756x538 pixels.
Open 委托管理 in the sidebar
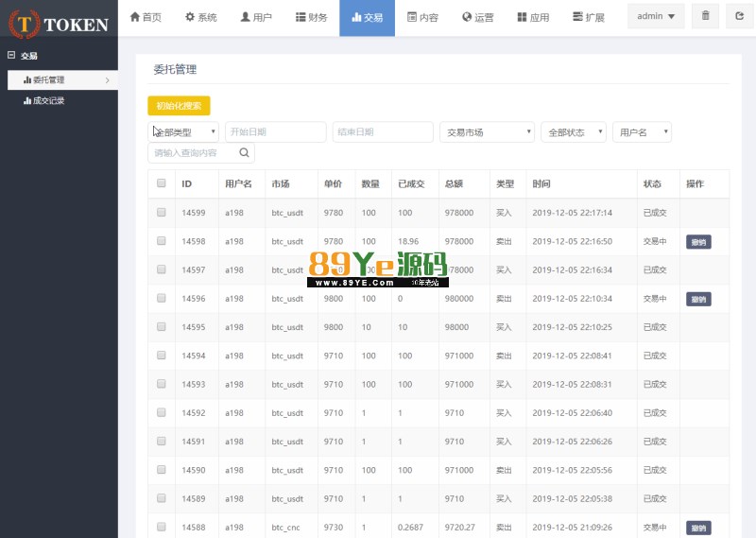tap(62, 80)
